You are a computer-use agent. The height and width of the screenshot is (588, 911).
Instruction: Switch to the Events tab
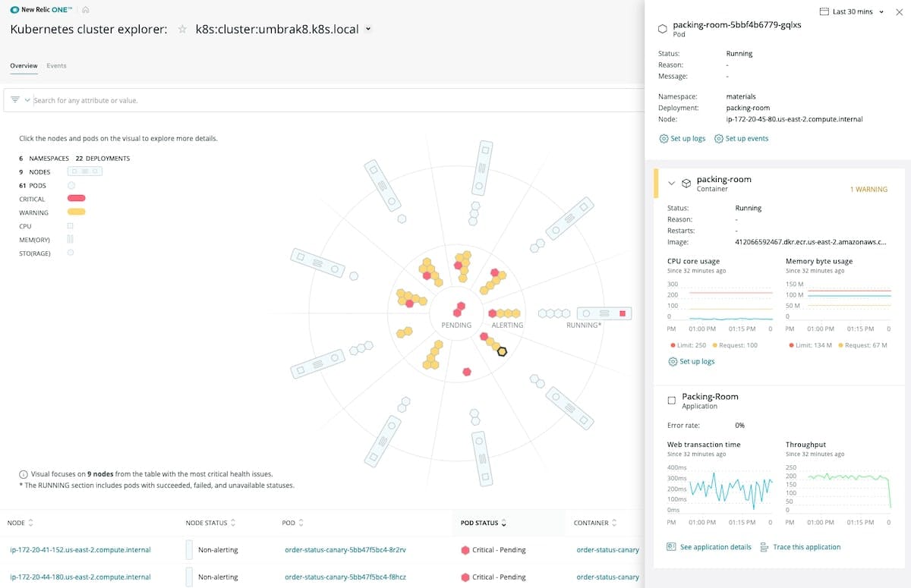[x=56, y=66]
